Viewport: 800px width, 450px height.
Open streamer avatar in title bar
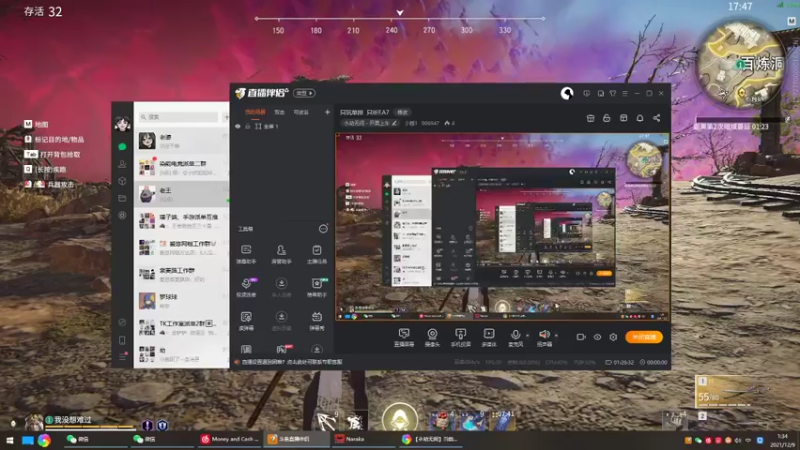pos(567,93)
